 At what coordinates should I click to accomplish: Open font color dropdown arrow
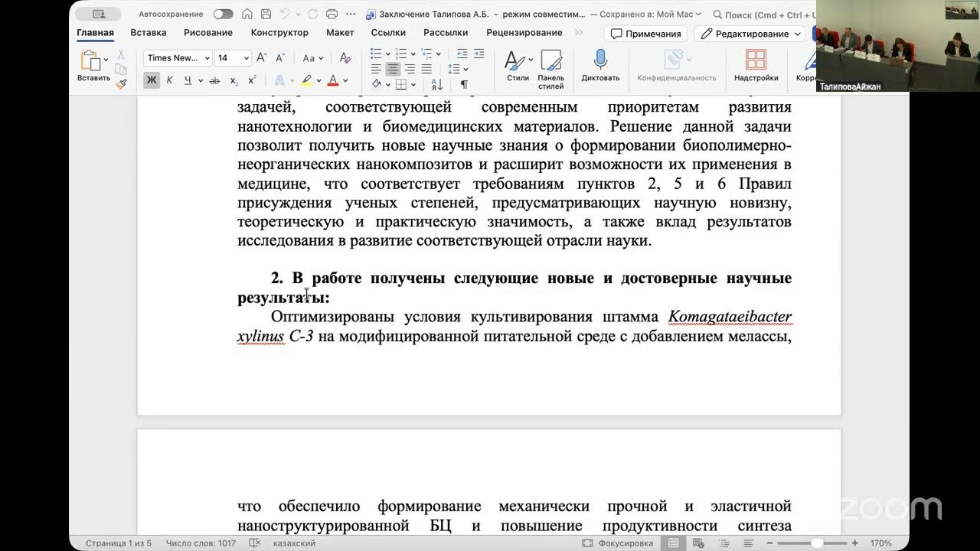(345, 80)
